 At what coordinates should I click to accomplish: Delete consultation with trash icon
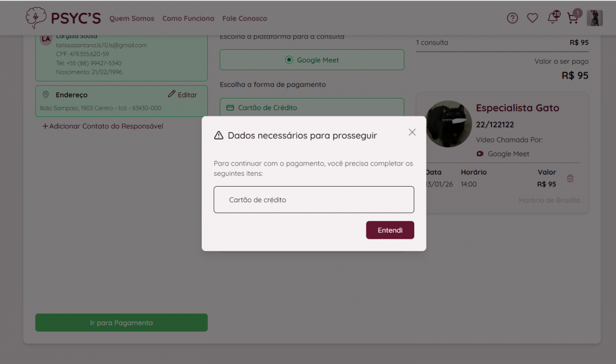point(570,178)
